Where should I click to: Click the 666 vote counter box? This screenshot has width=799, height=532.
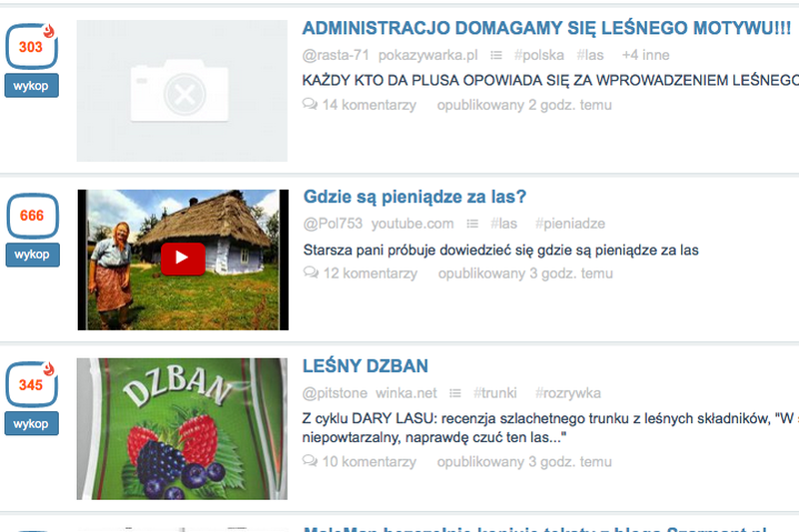pos(33,216)
